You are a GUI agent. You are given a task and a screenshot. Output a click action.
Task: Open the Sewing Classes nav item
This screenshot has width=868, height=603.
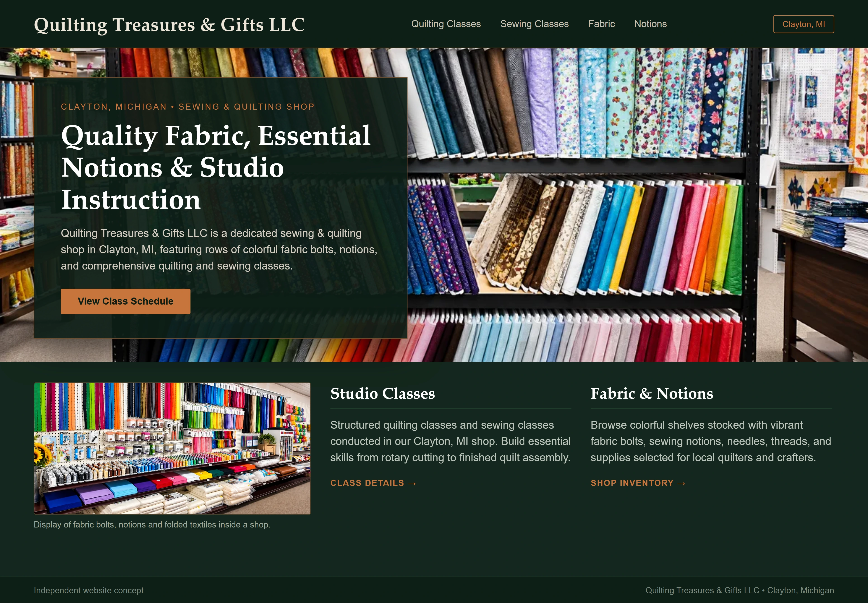click(x=534, y=24)
